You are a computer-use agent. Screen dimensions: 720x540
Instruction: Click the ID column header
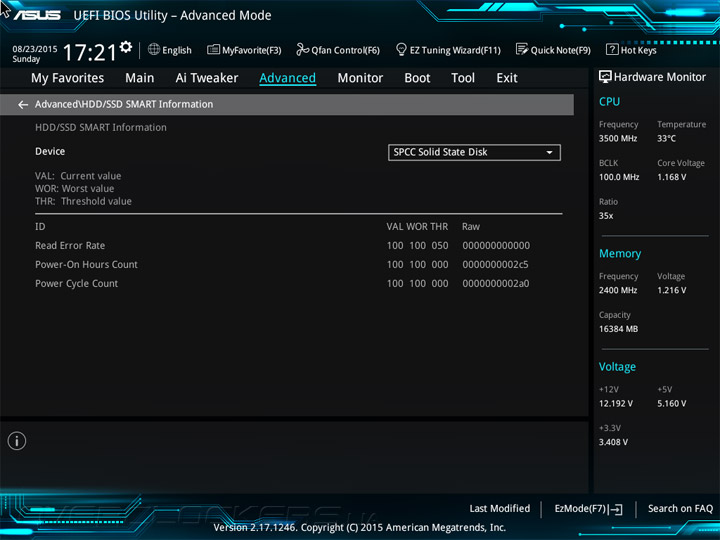click(x=40, y=226)
